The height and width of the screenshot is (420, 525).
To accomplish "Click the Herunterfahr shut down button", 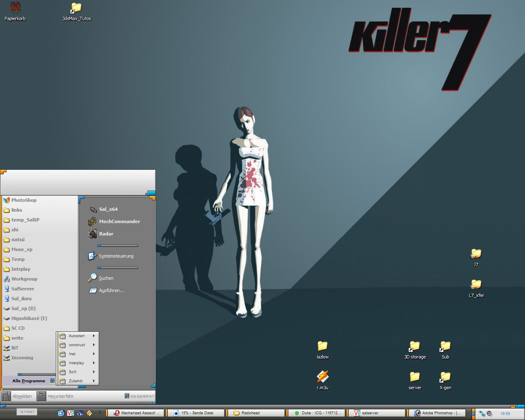I will pos(55,396).
